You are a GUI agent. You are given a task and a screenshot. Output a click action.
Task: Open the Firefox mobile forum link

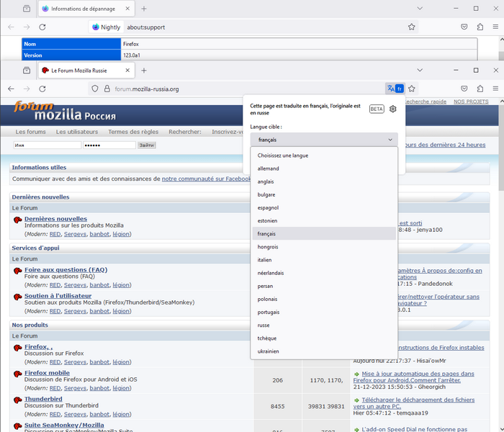[x=47, y=373]
